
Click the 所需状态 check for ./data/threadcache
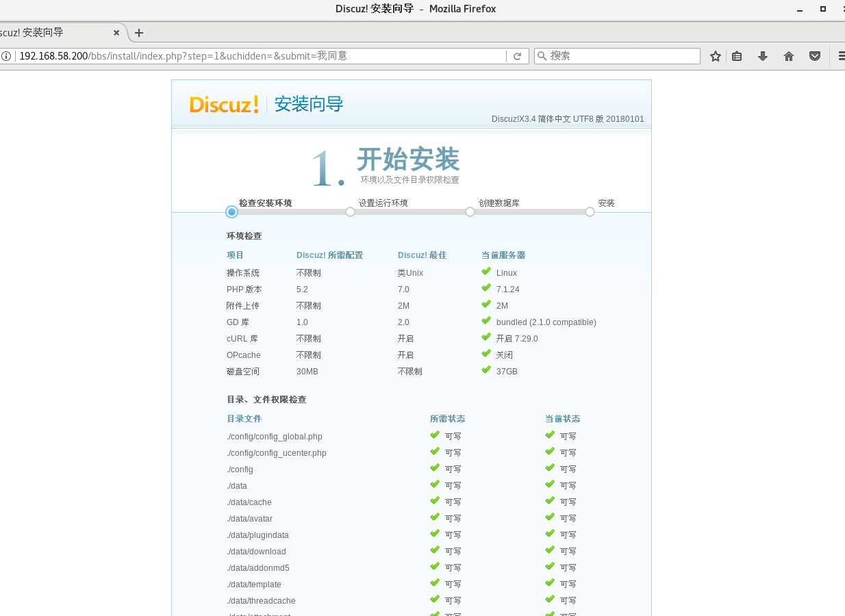coord(435,600)
